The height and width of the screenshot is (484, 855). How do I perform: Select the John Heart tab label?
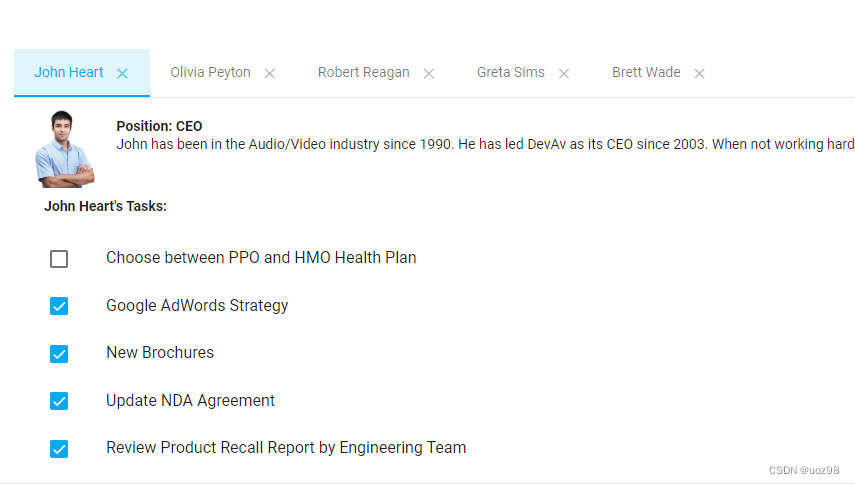69,72
